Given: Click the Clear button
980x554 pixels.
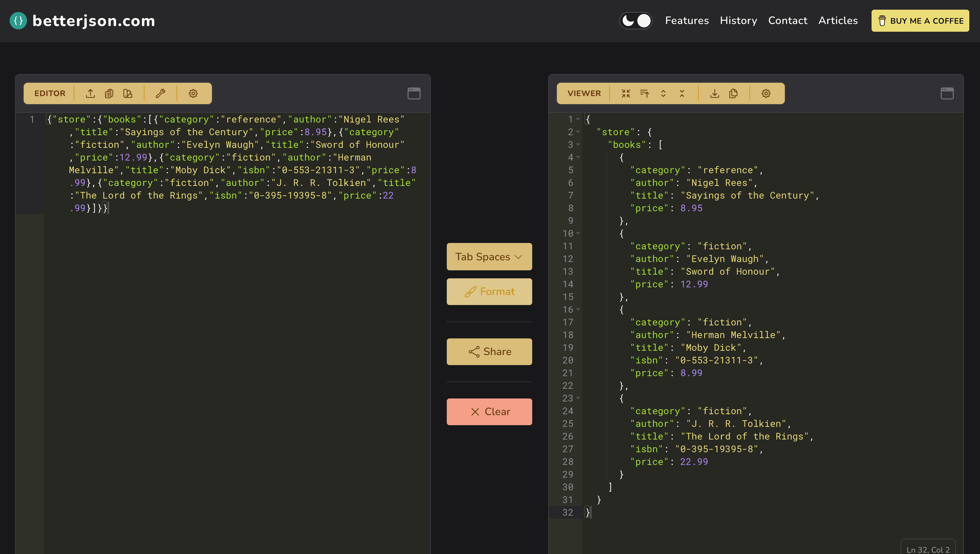Looking at the screenshot, I should coord(489,412).
